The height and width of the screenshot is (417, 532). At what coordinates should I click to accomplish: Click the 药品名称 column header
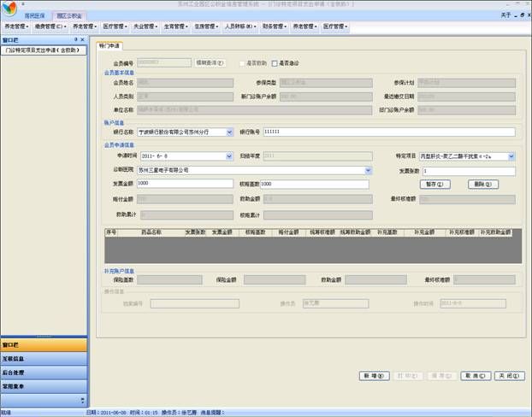tap(151, 232)
